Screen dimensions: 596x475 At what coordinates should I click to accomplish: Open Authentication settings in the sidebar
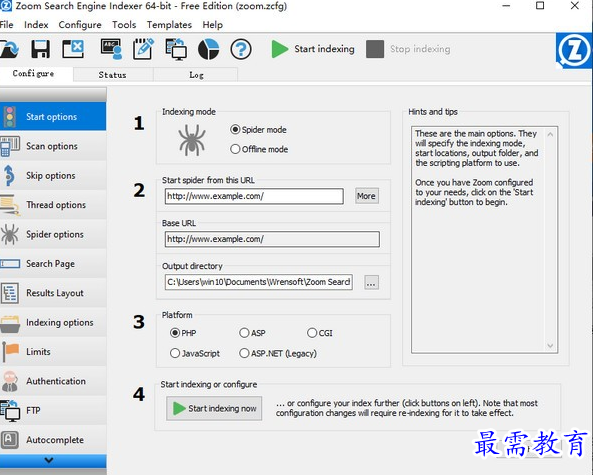pos(53,381)
